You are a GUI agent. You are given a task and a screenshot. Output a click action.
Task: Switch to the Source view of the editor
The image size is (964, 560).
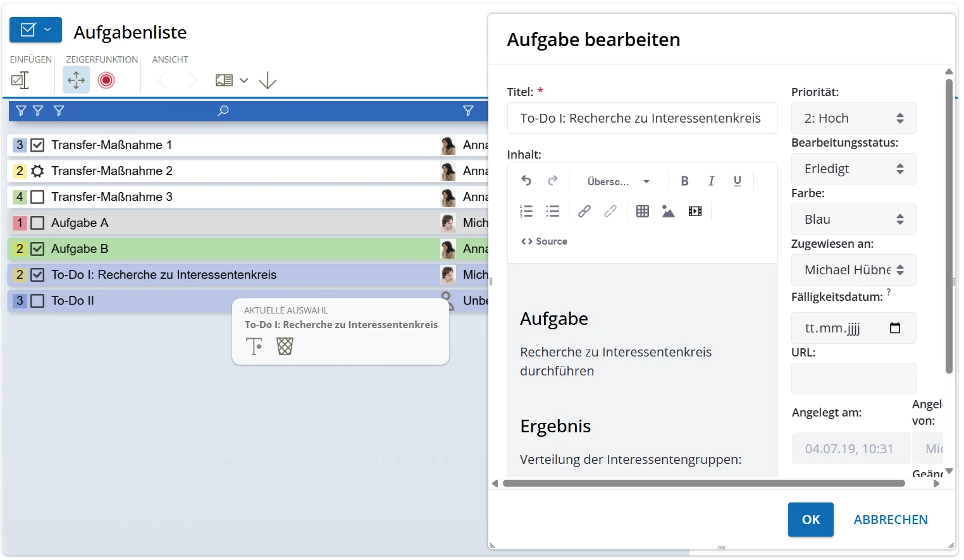point(544,241)
